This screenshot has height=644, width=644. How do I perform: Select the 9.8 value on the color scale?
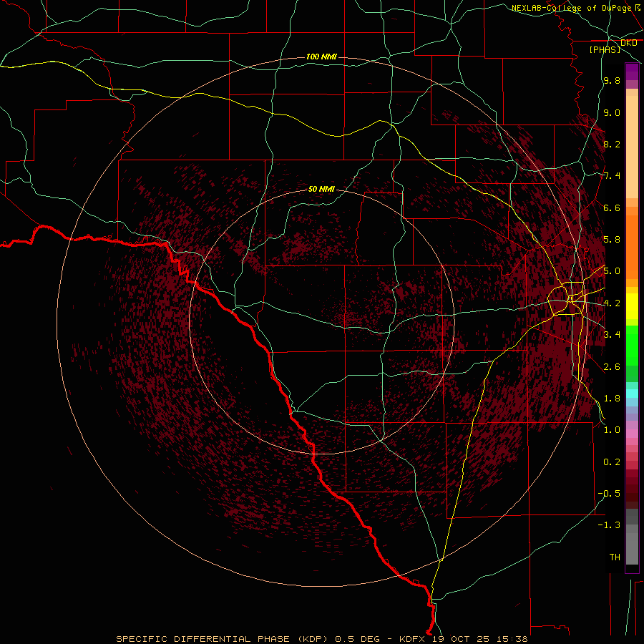(x=612, y=80)
